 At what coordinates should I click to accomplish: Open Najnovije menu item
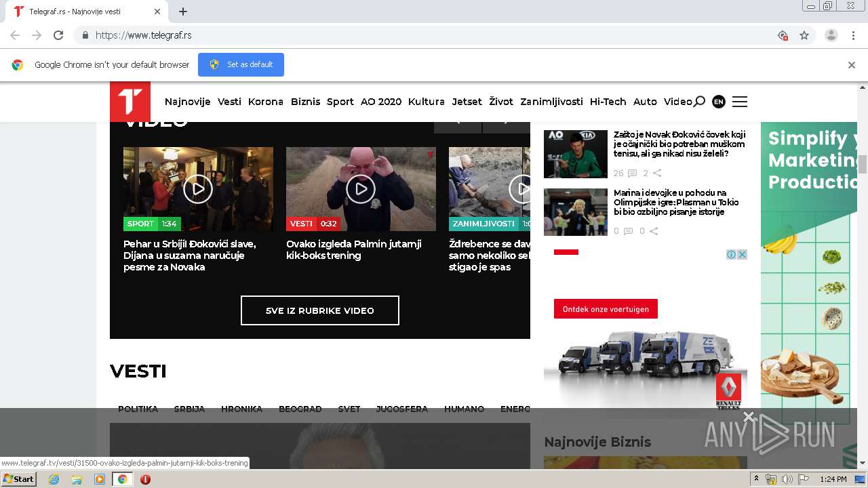coord(188,102)
